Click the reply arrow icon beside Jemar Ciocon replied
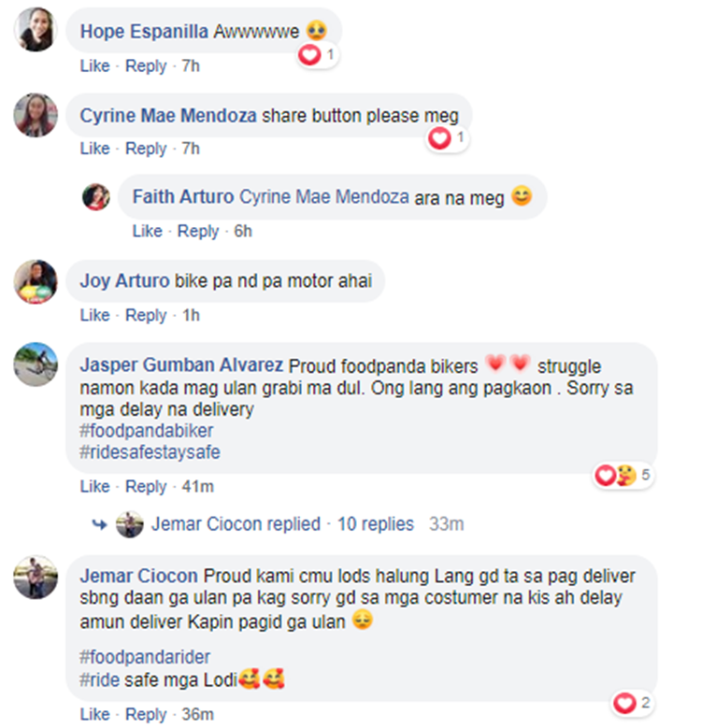The width and height of the screenshot is (701, 728). [x=99, y=524]
